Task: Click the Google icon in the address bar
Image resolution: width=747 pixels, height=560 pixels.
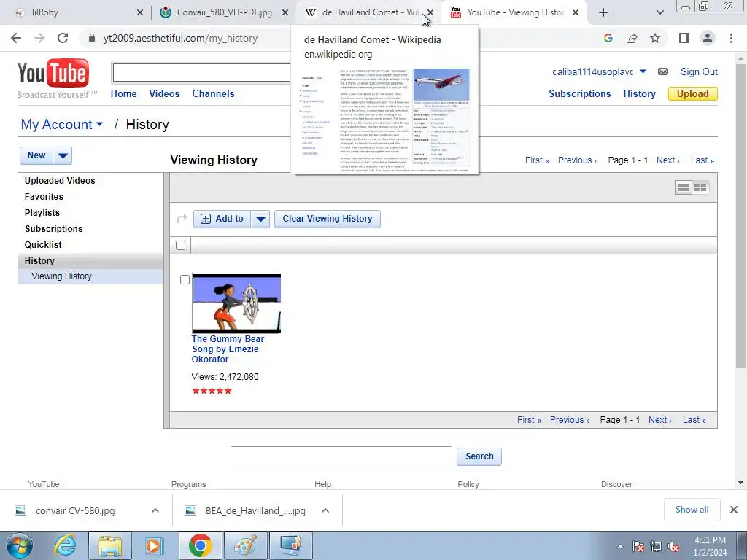Action: coord(608,38)
